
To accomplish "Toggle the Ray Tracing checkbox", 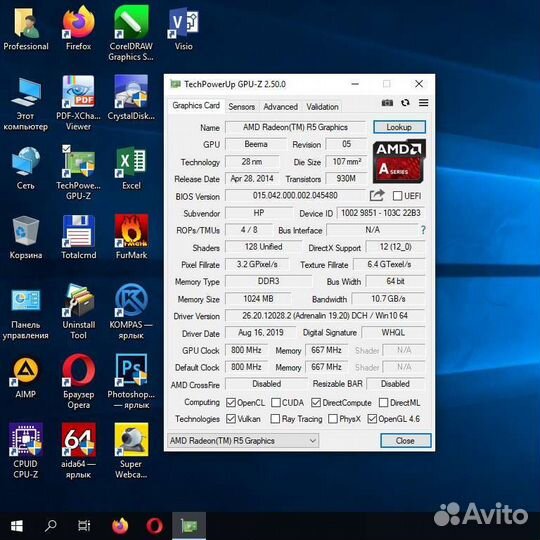I will pos(275,419).
